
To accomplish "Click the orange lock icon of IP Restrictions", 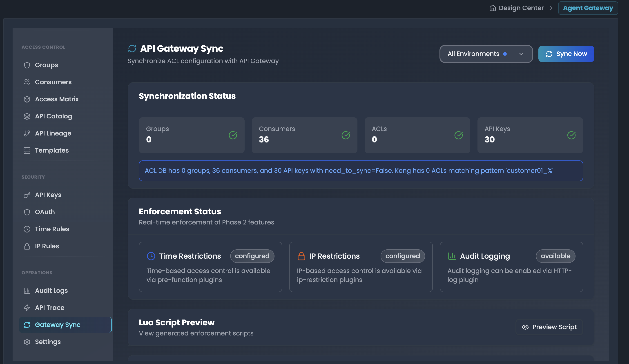I will point(301,256).
